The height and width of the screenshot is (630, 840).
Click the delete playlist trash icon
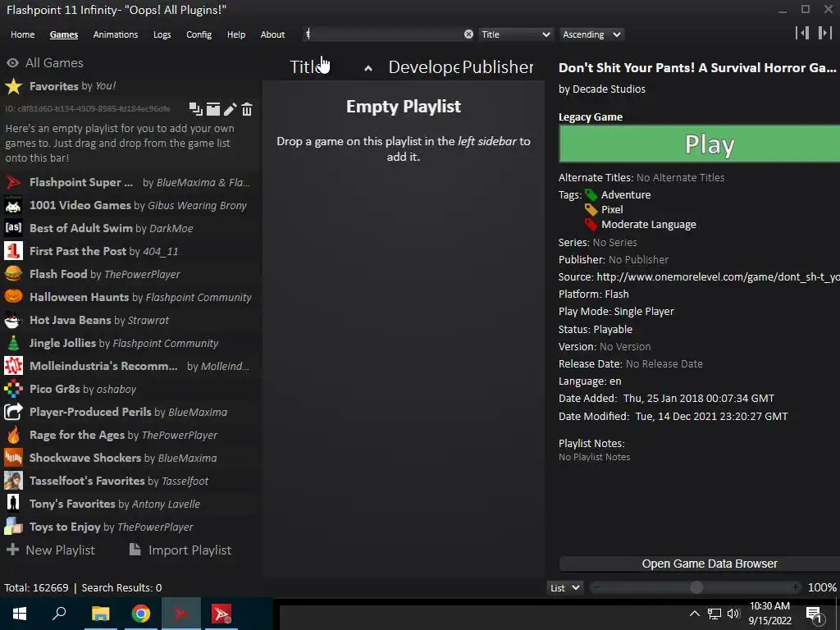[x=247, y=109]
